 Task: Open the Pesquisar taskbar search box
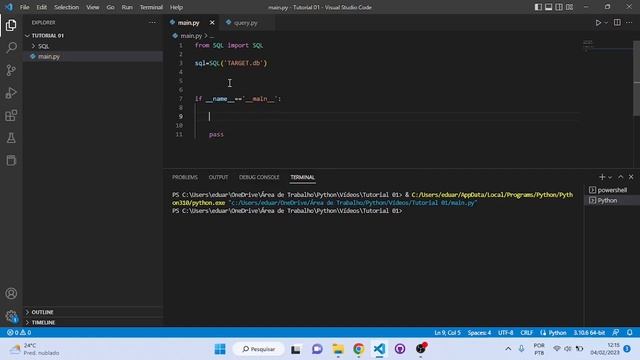[259, 349]
